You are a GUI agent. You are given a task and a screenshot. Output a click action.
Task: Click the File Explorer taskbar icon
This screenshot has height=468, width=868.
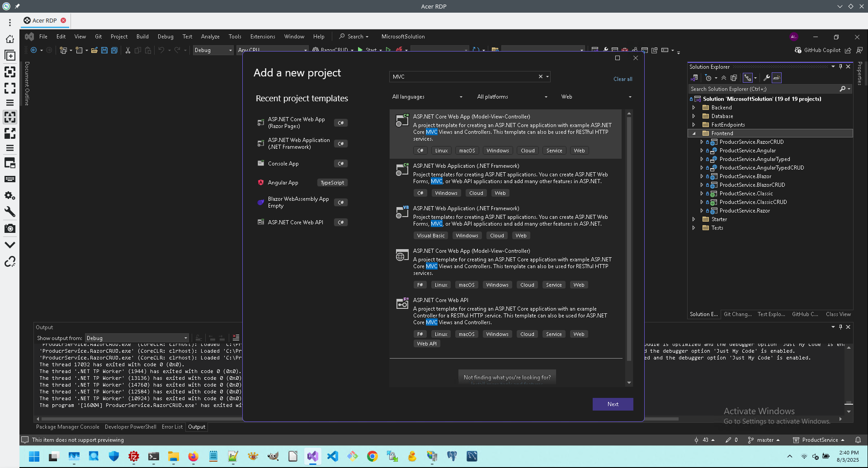point(173,456)
